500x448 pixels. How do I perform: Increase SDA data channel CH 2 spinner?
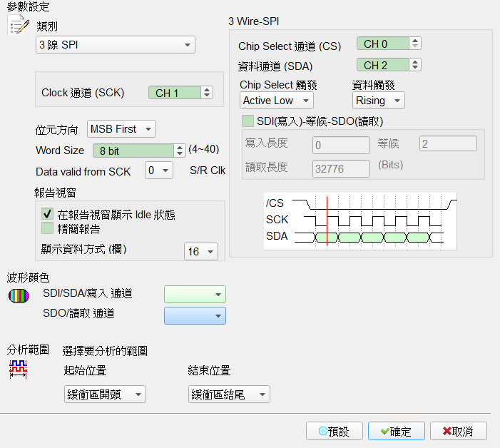[x=415, y=62]
